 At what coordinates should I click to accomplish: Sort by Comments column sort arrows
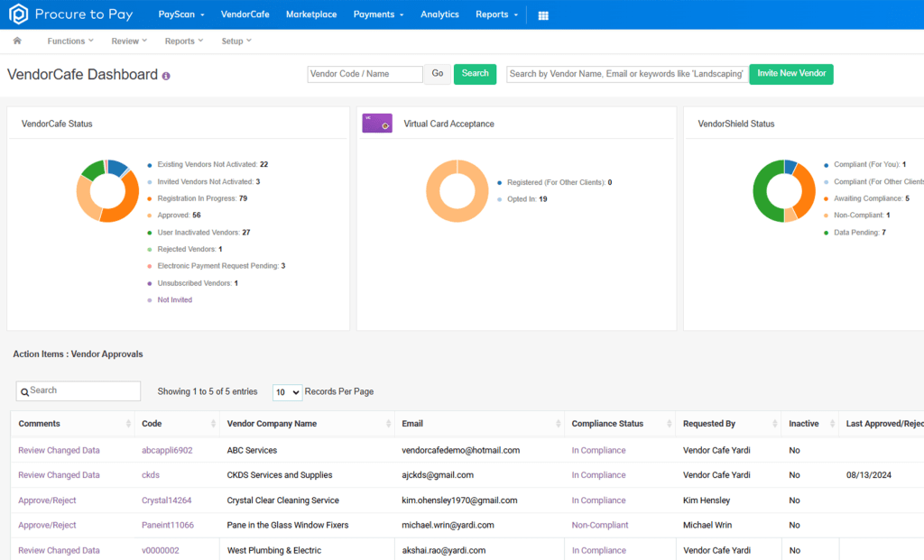tap(128, 424)
